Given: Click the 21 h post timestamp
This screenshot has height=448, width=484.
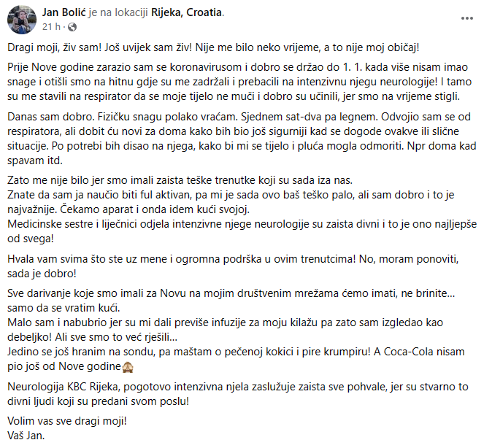Looking at the screenshot, I should [51, 26].
